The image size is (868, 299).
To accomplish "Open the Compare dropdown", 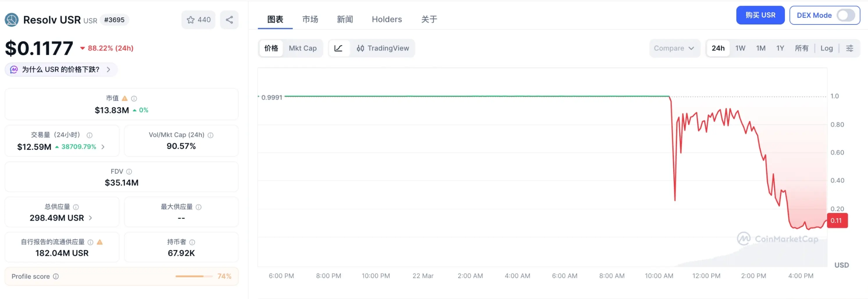I will (674, 48).
